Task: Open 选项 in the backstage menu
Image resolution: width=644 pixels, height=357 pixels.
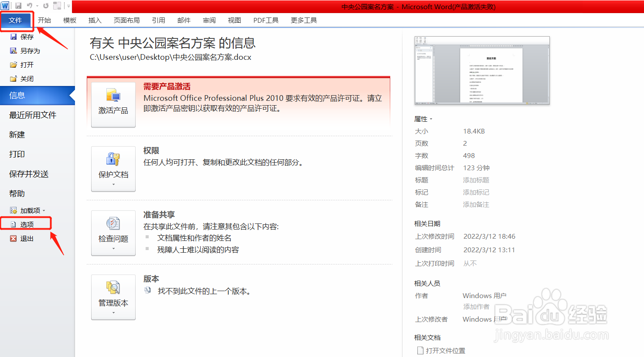Action: pyautogui.click(x=27, y=224)
